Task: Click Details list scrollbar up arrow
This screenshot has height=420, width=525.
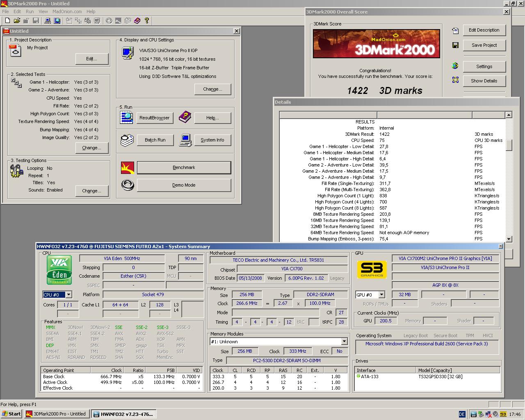Action: [509, 115]
